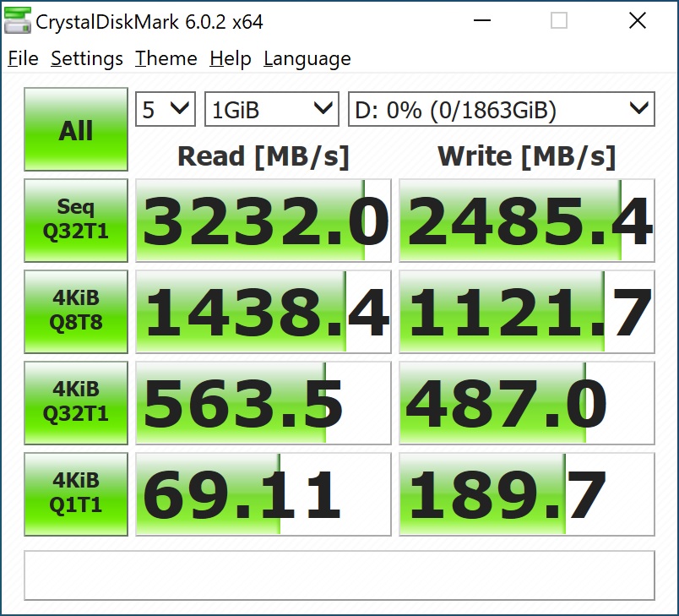679x616 pixels.
Task: Start the Seq Q32T1 test
Action: tap(76, 221)
